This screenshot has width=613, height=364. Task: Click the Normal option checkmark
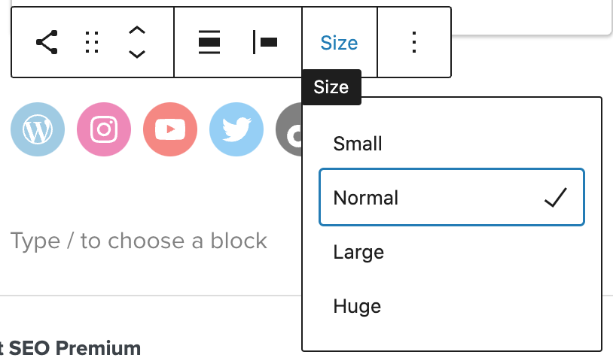[555, 198]
